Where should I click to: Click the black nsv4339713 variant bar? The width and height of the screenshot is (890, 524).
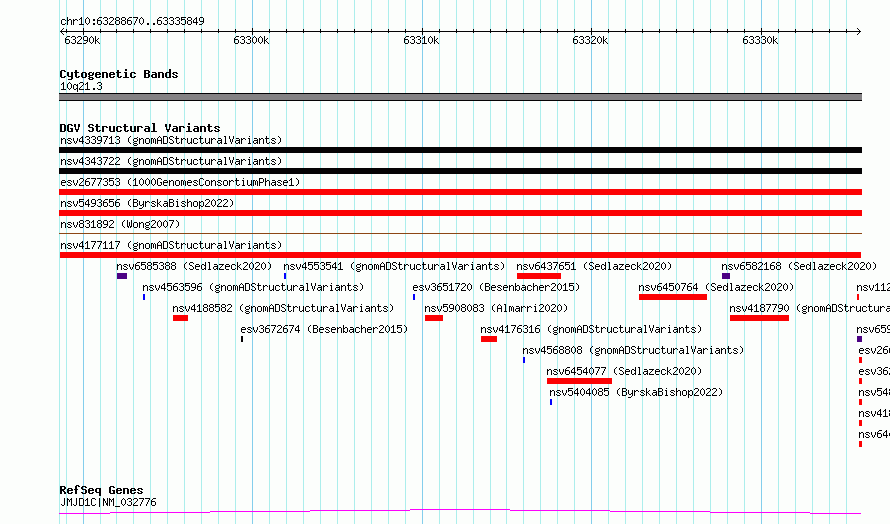[460, 150]
